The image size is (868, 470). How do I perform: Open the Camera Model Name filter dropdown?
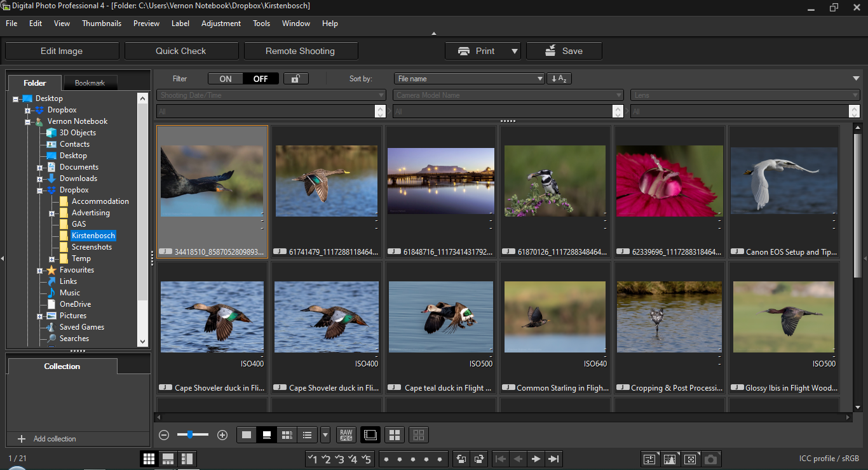pos(508,95)
